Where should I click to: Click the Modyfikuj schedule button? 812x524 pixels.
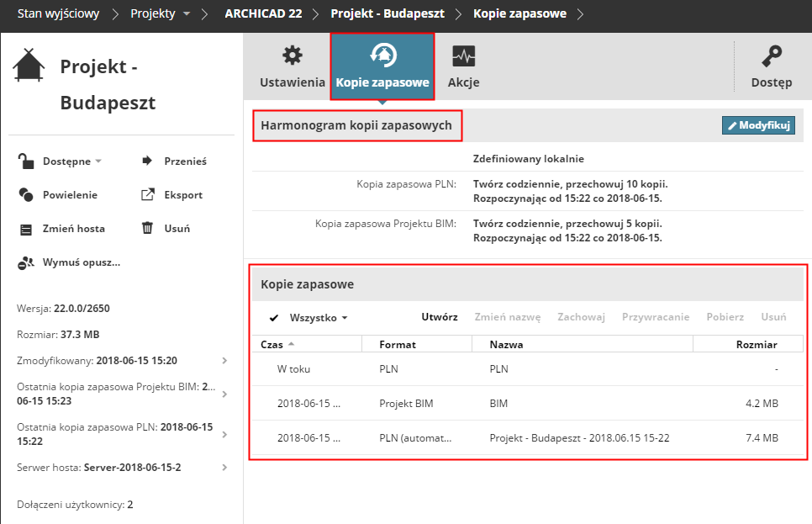758,125
